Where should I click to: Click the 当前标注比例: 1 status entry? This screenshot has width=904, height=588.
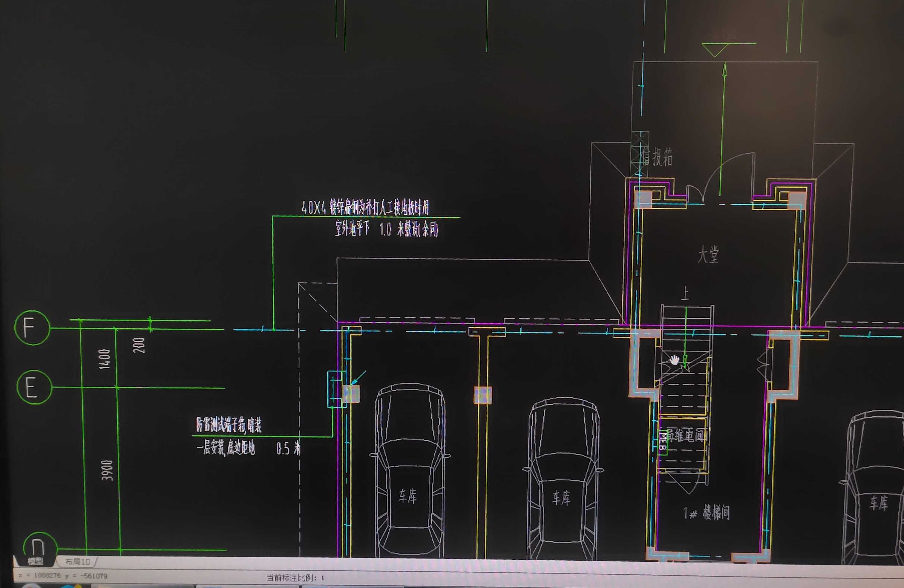[x=295, y=578]
